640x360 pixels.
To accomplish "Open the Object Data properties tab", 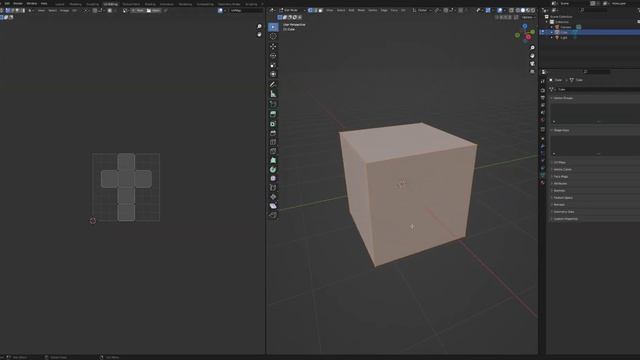I will [x=542, y=175].
